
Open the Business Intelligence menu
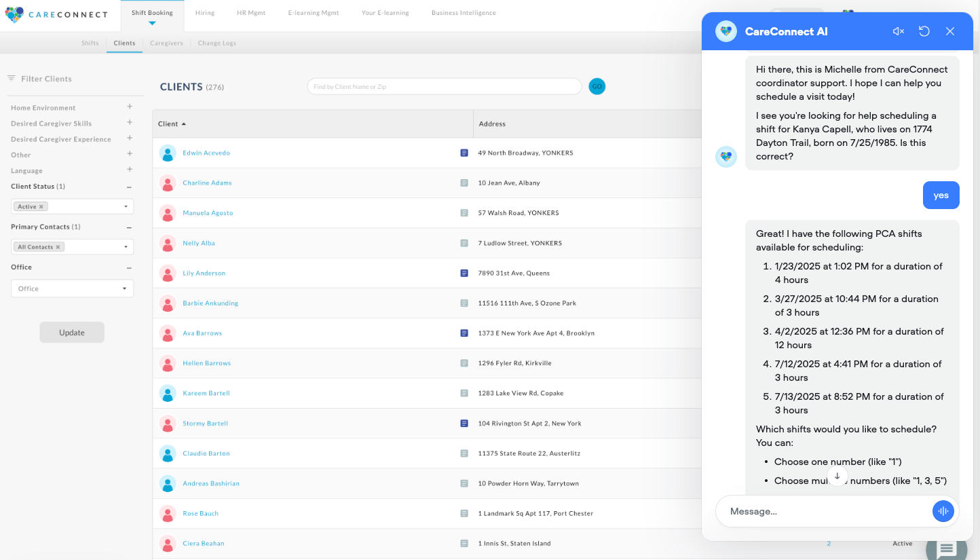(463, 12)
